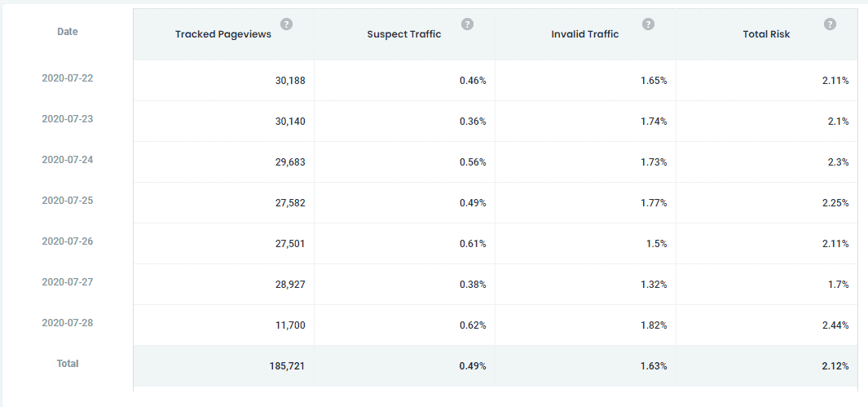This screenshot has width=868, height=407.
Task: Click the question mark next to Invalid Traffic
Action: coord(648,24)
